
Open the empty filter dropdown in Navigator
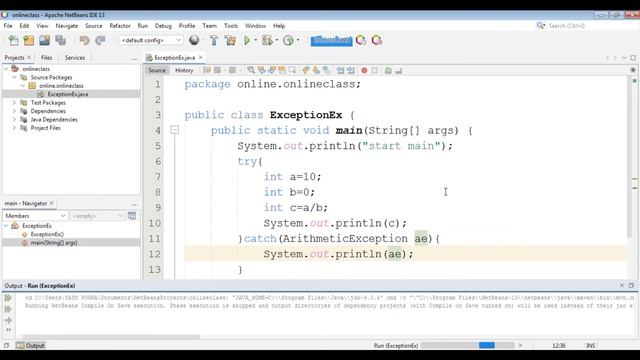(x=97, y=216)
